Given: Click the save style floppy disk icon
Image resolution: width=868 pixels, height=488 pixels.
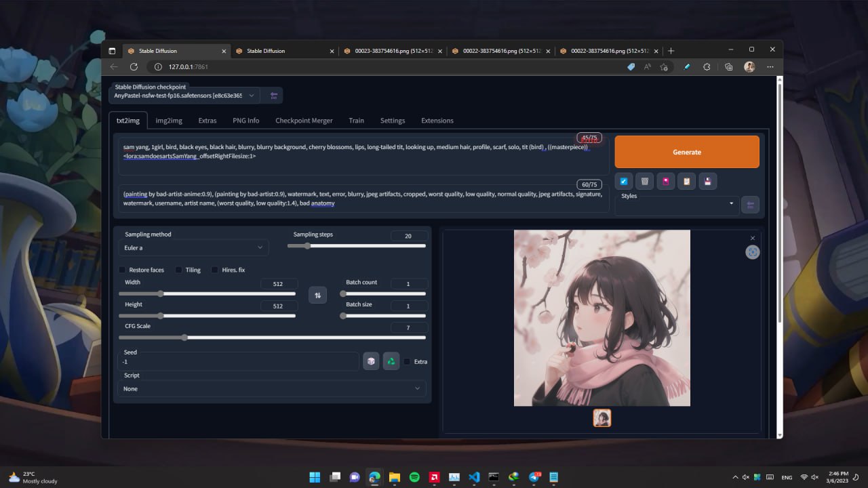Looking at the screenshot, I should (x=708, y=181).
